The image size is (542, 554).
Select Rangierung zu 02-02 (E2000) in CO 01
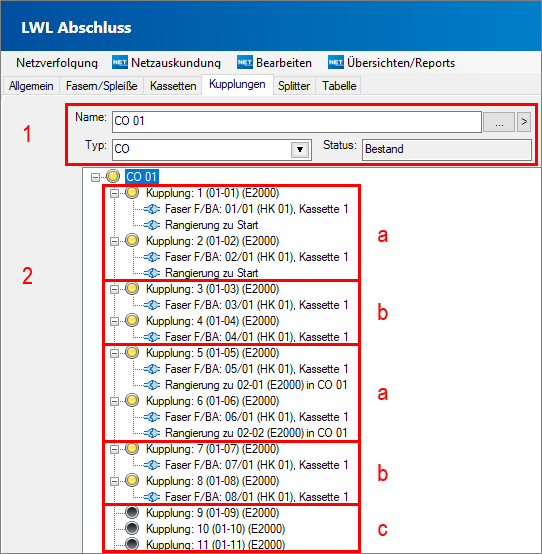[x=257, y=433]
